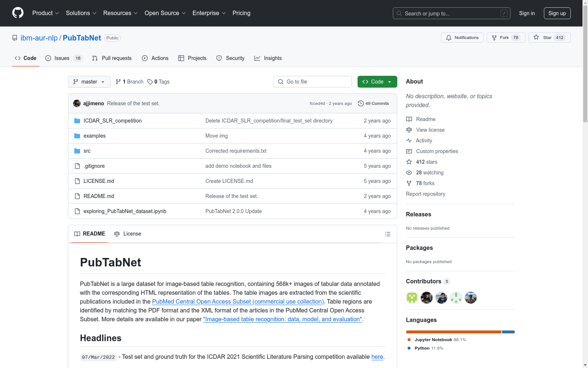588x368 pixels.
Task: Expand the Product navigation menu
Action: (x=46, y=13)
